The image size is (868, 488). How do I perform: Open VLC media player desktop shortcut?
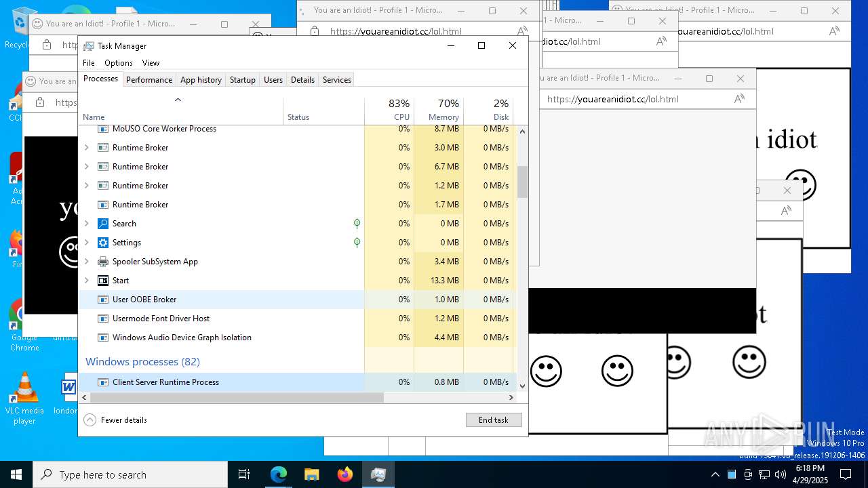[24, 399]
